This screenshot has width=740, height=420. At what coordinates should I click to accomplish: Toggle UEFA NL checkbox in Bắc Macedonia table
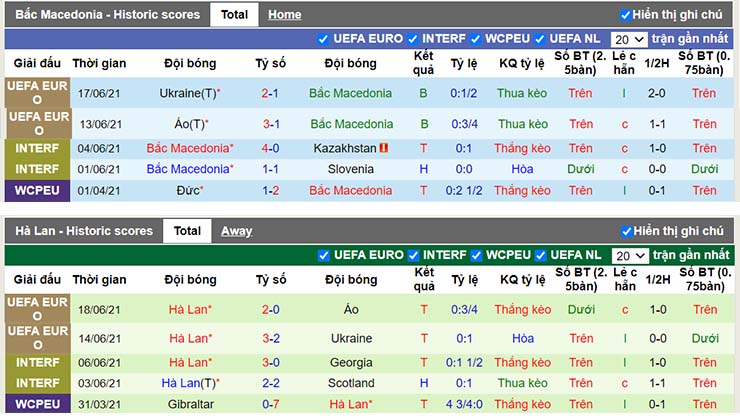tap(540, 39)
